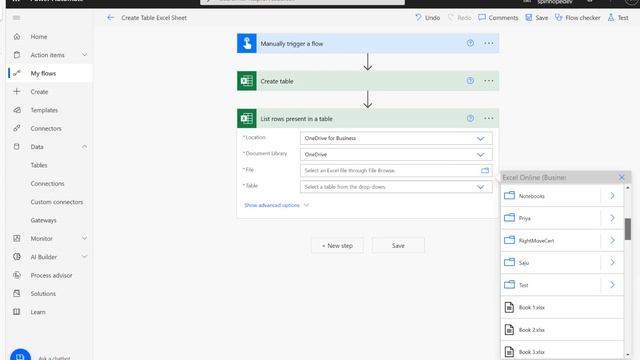
Task: Go back with the left arrow icon
Action: click(x=110, y=18)
